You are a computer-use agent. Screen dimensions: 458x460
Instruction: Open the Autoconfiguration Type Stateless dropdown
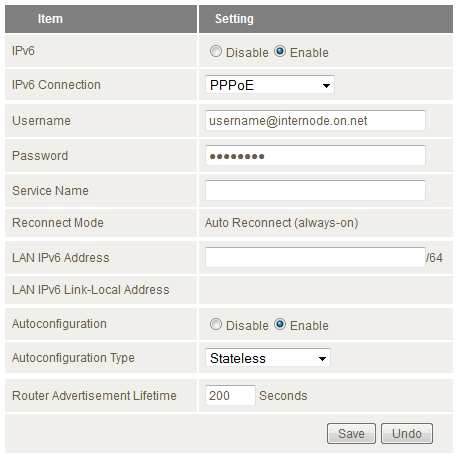(x=268, y=358)
